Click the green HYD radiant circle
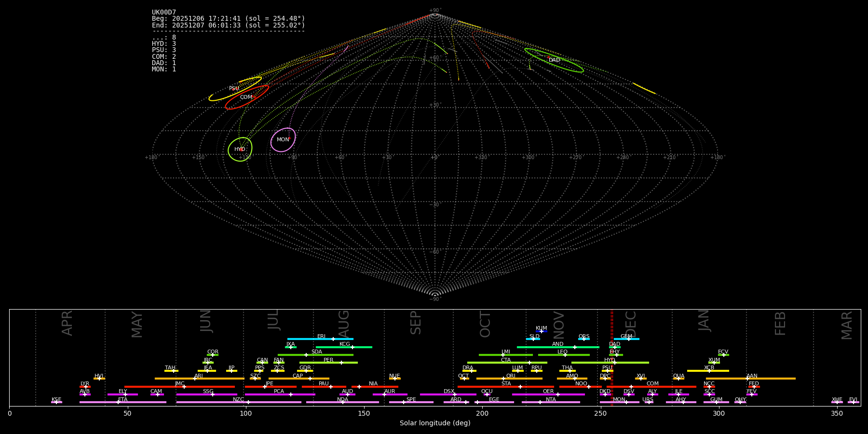This screenshot has height=434, width=868. (240, 149)
